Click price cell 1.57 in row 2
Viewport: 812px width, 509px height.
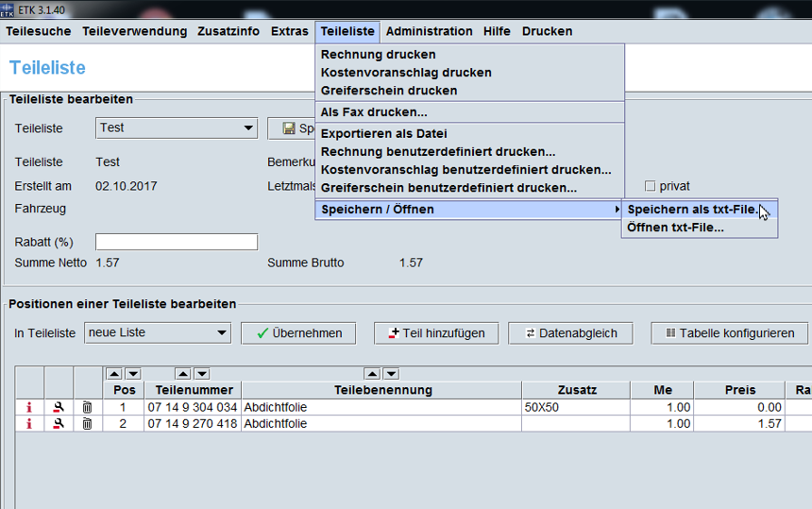(x=739, y=424)
